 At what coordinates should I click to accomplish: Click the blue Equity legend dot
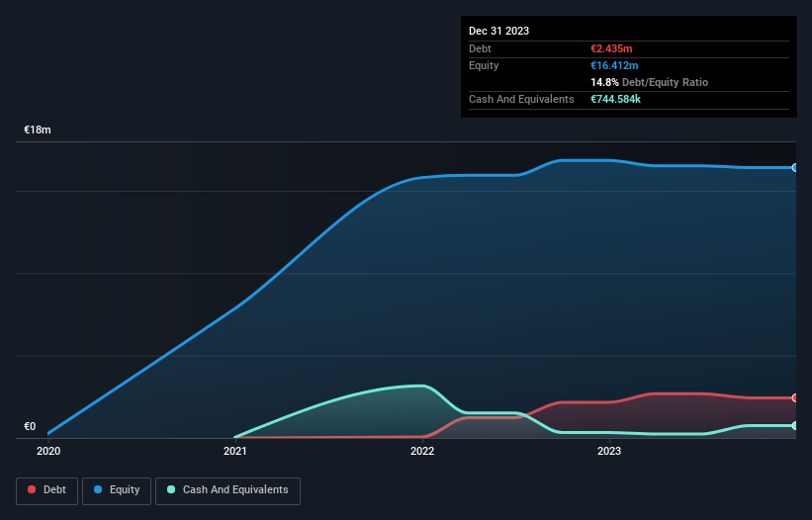point(98,489)
